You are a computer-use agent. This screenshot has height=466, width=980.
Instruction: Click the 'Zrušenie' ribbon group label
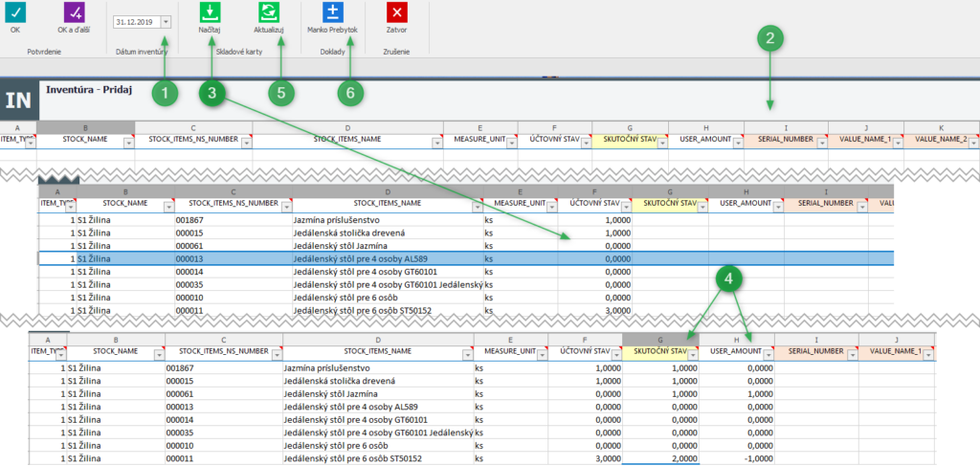(x=397, y=52)
